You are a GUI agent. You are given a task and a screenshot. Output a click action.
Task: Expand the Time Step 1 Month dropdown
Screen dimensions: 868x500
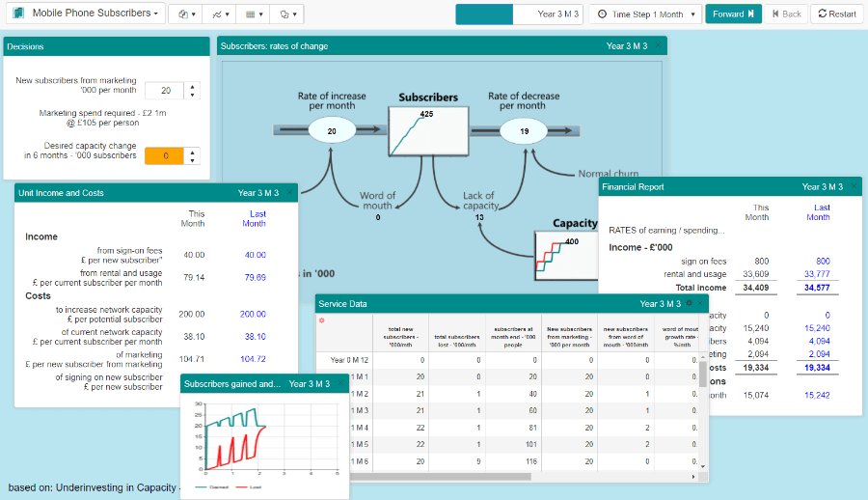point(643,14)
